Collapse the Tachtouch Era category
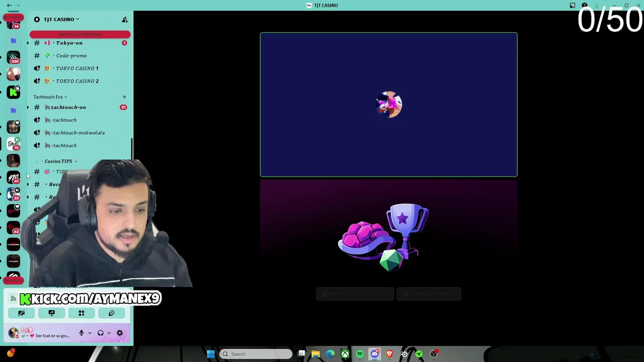 (50, 97)
